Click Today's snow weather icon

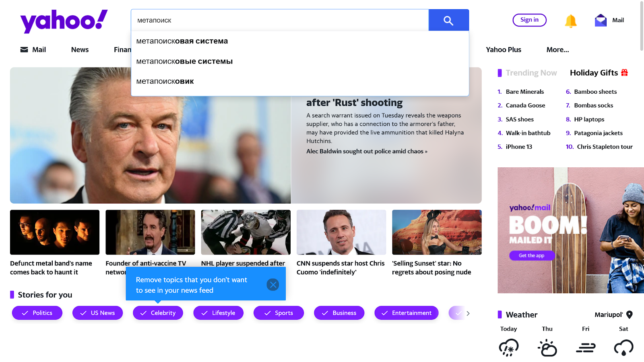point(509,348)
